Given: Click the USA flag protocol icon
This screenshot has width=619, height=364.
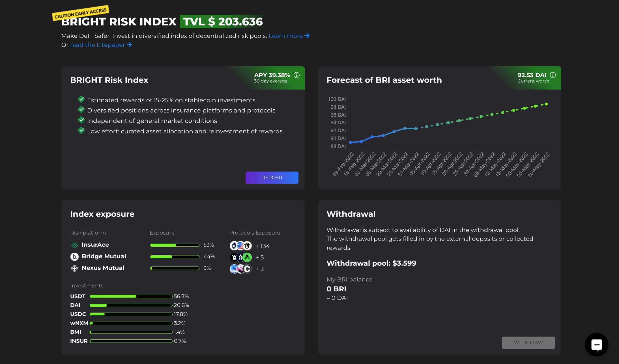Looking at the screenshot, I should coord(240,246).
